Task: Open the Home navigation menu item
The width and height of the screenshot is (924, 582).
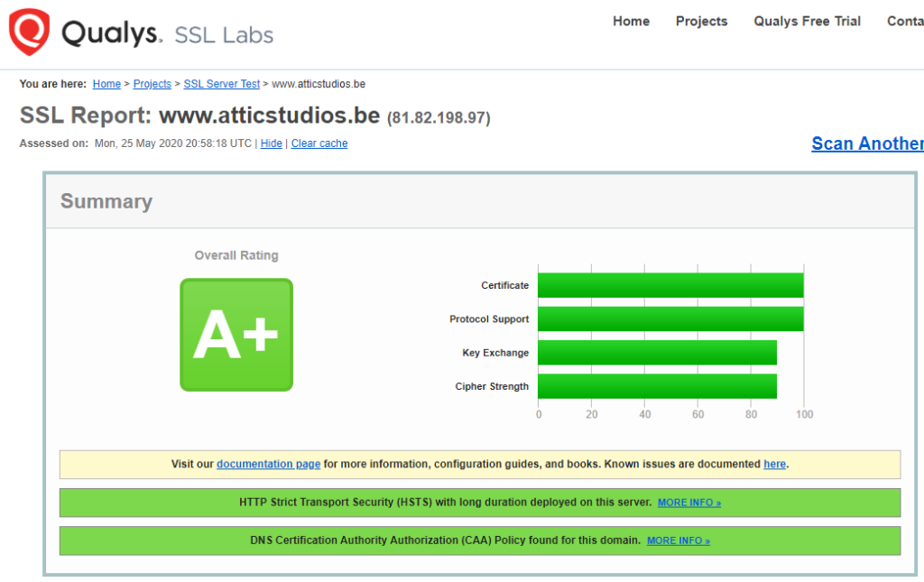Action: point(631,22)
